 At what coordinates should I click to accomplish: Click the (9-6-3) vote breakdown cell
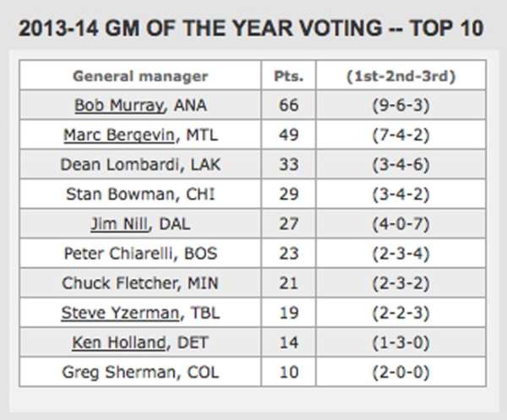tap(402, 106)
